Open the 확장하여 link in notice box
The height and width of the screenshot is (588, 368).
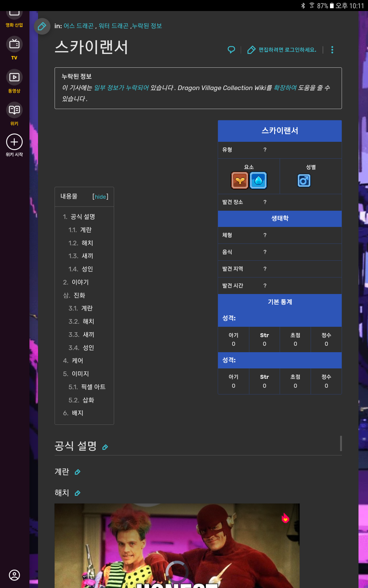click(x=285, y=88)
